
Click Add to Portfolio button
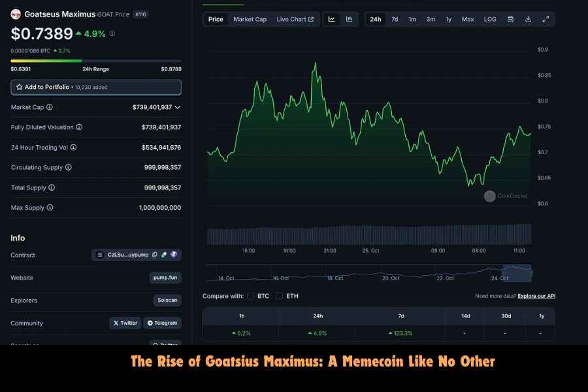coord(96,87)
